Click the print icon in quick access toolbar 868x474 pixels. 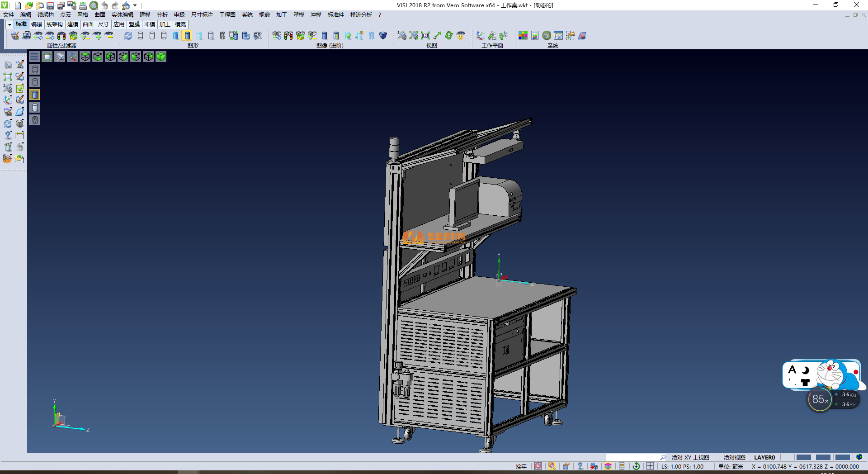83,5
